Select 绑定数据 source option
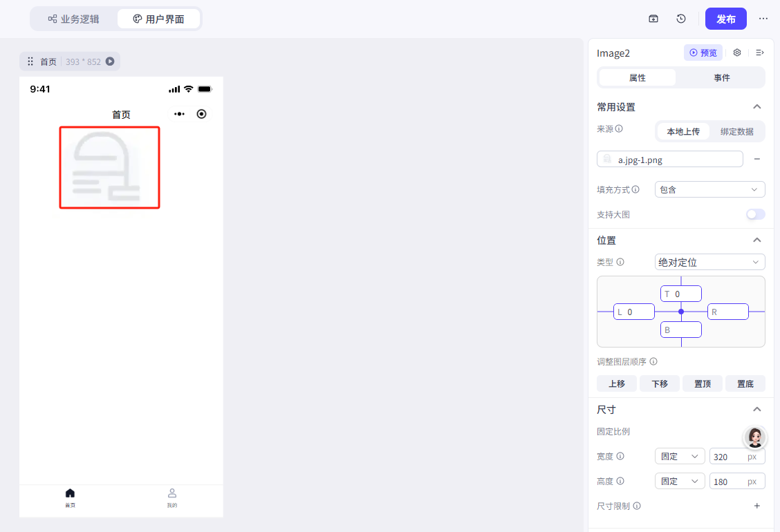780x532 pixels. pyautogui.click(x=737, y=131)
